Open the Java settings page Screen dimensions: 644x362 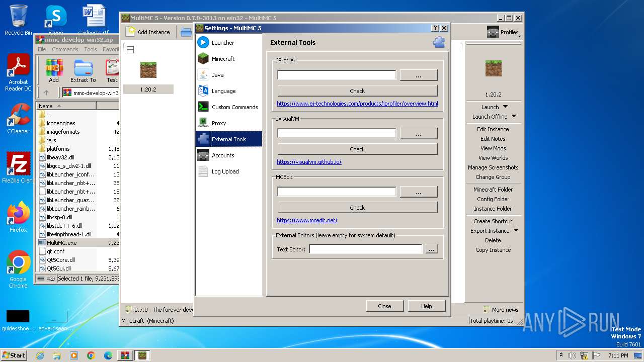[x=228, y=75]
